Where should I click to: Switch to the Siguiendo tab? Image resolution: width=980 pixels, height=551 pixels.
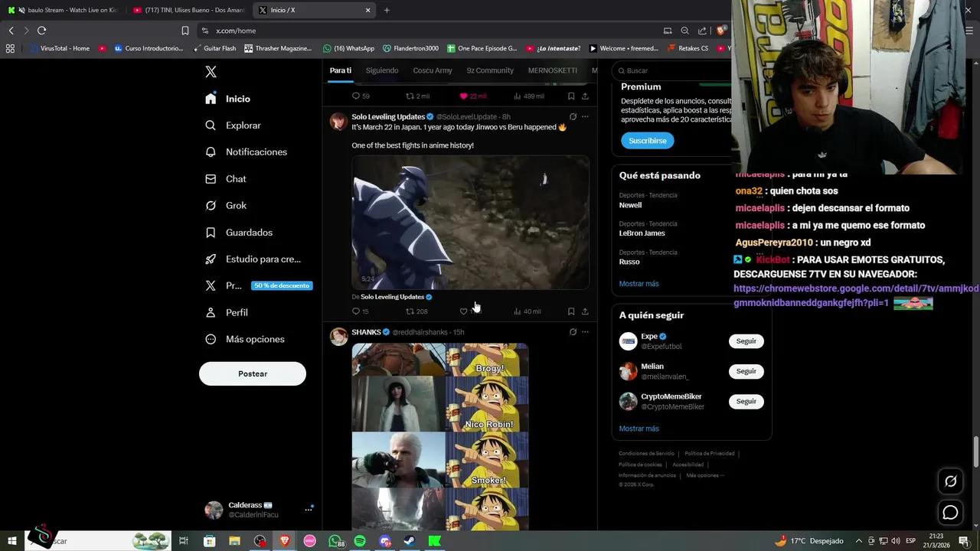(382, 70)
